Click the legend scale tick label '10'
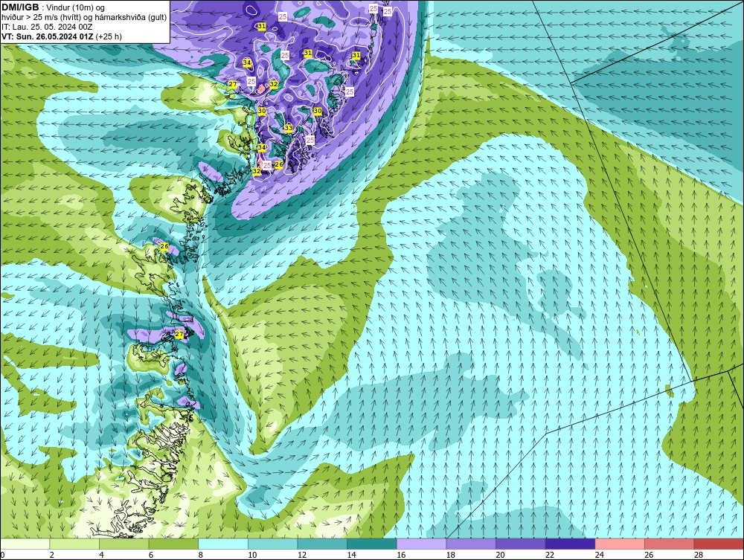744x560 pixels. [252, 555]
